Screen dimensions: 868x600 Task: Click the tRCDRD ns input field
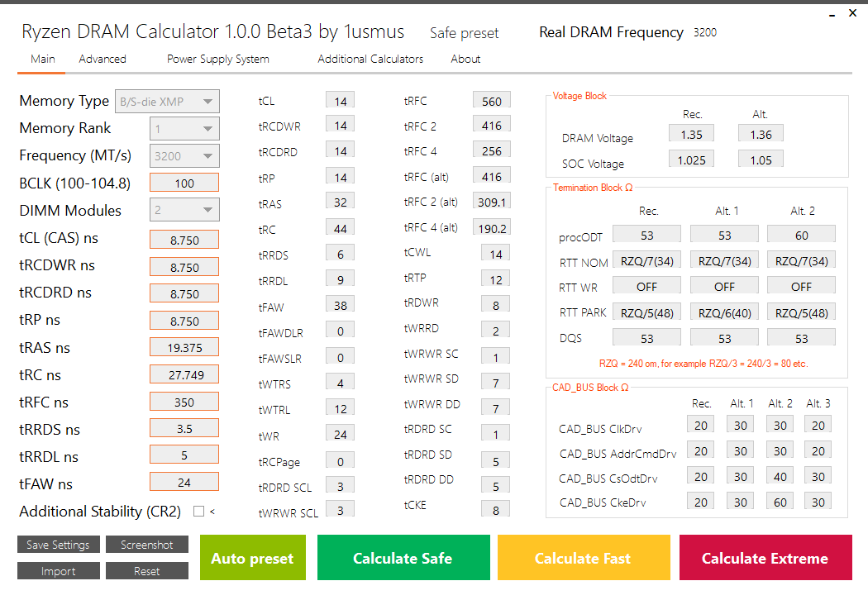184,293
